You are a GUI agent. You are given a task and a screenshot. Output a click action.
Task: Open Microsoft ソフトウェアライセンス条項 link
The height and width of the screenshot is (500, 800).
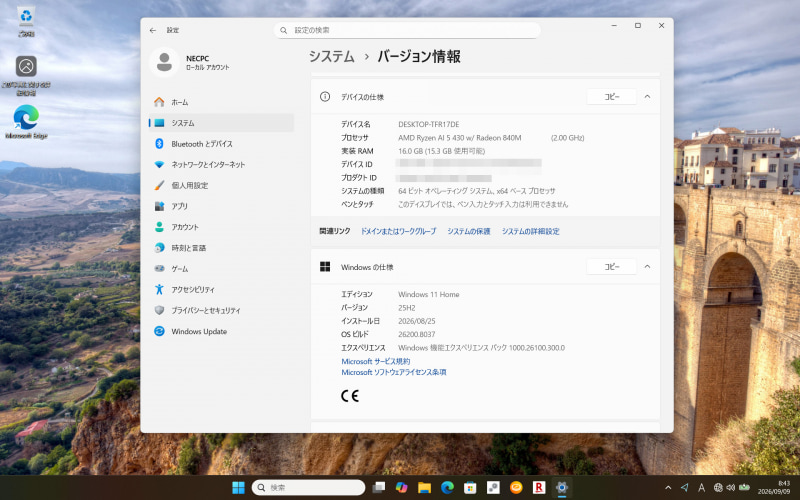(393, 372)
